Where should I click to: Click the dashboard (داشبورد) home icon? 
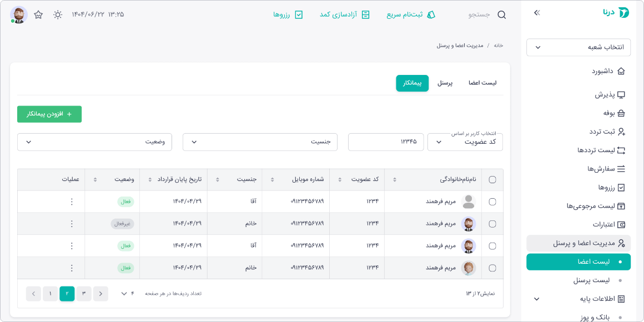pyautogui.click(x=621, y=72)
